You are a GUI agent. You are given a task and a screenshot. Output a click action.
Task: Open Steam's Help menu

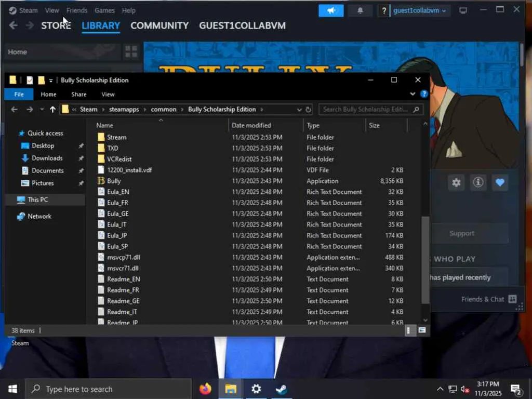point(129,10)
